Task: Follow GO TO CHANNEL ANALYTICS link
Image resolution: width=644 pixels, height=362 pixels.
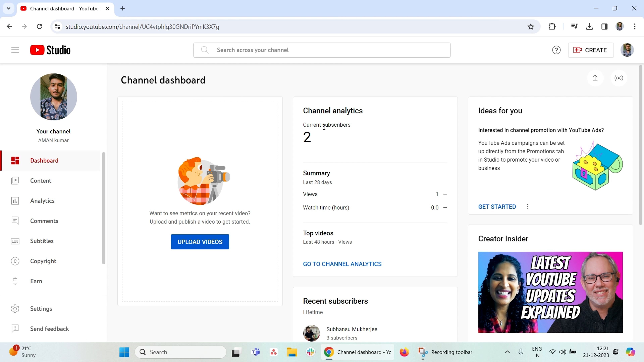Action: click(x=342, y=264)
